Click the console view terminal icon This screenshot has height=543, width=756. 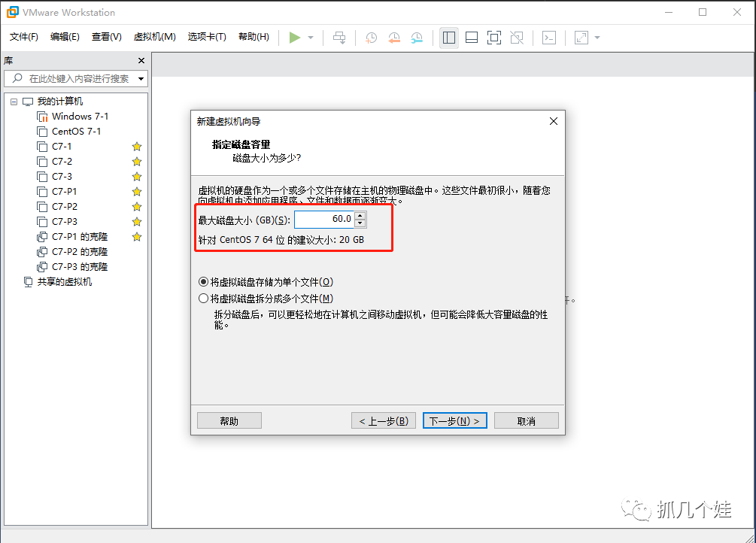(549, 38)
